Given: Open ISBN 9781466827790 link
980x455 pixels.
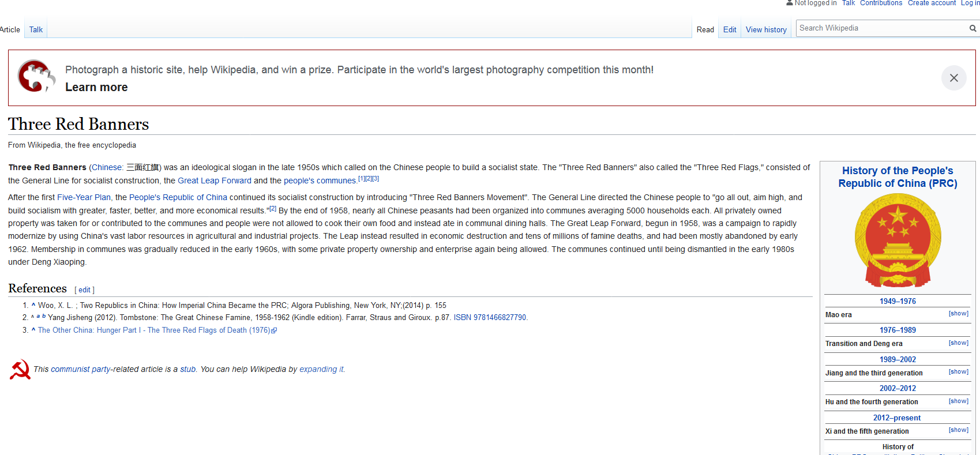Looking at the screenshot, I should coord(490,318).
